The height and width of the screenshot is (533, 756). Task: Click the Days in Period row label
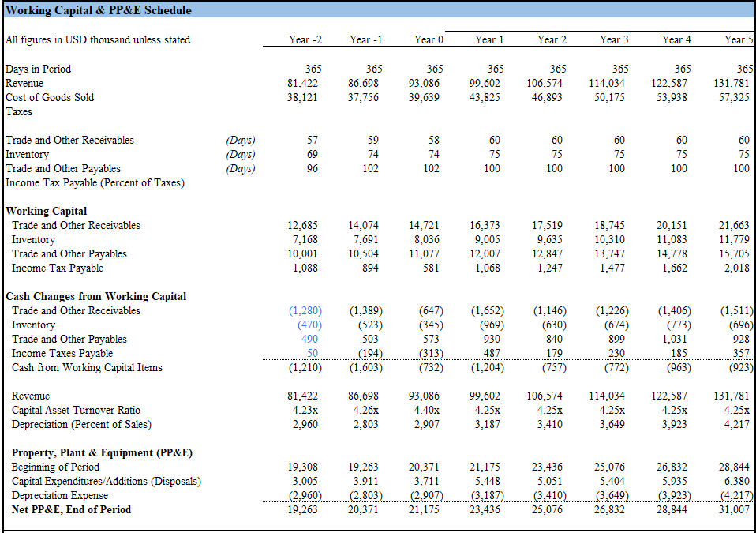pyautogui.click(x=38, y=69)
